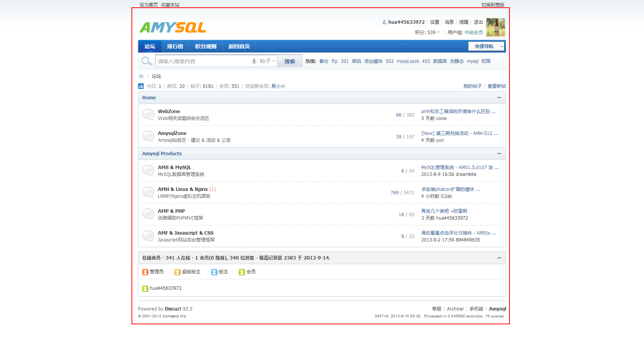Click the user avatar thumbnail
The width and height of the screenshot is (644, 345).
pyautogui.click(x=495, y=27)
